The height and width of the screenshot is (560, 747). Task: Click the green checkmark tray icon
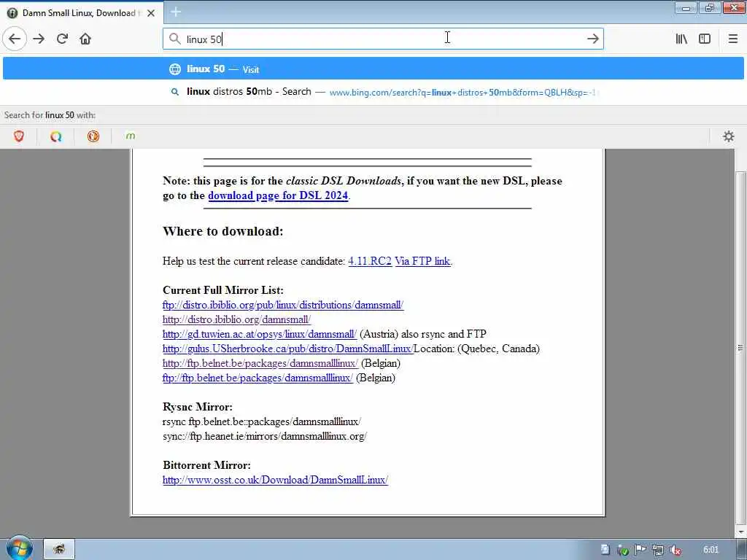(623, 550)
